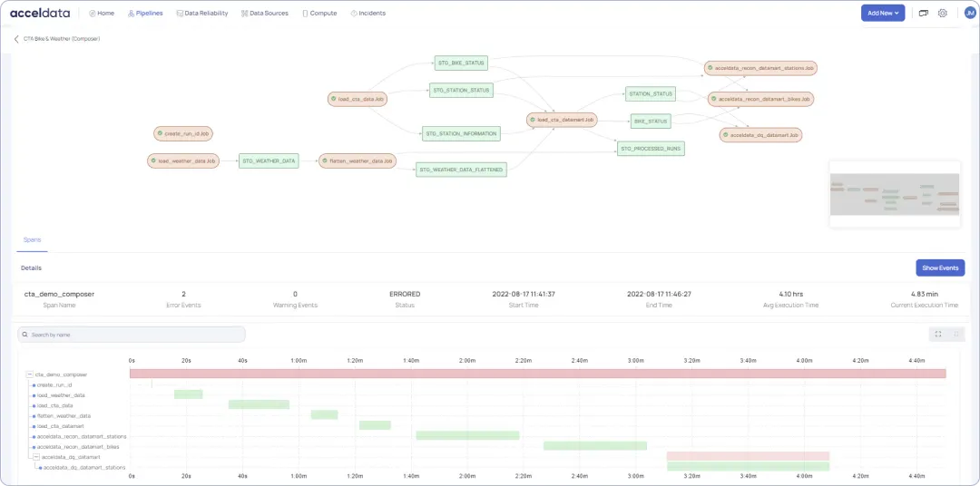Collapse the acceldata_dq_datamart tree node

click(x=36, y=457)
